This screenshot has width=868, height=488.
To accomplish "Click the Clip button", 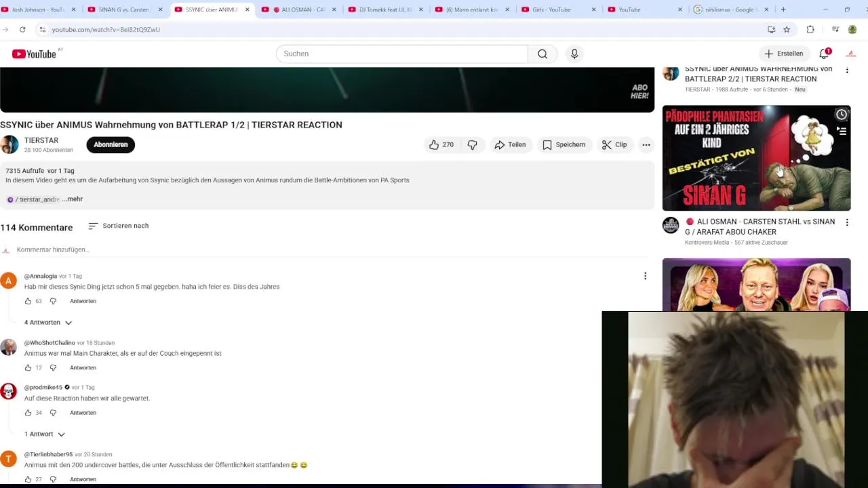I will tap(614, 144).
